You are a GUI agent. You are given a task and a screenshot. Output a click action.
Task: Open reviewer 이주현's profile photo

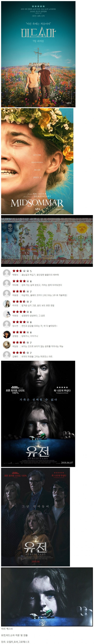click(6, 304)
